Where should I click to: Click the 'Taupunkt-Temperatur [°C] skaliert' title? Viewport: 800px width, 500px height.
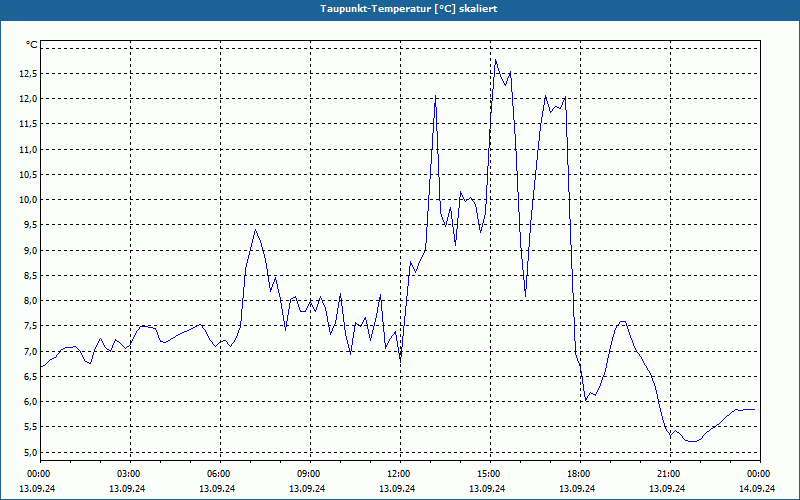(x=409, y=9)
